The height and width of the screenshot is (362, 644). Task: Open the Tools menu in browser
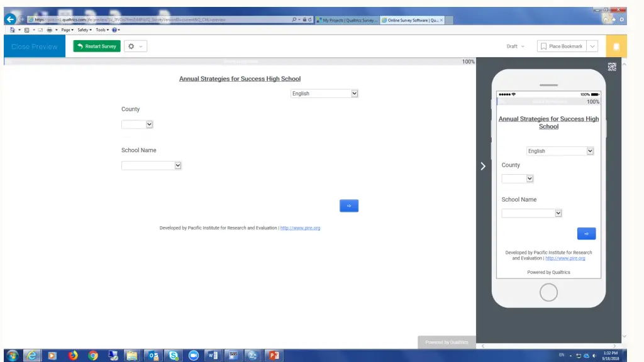click(x=103, y=30)
